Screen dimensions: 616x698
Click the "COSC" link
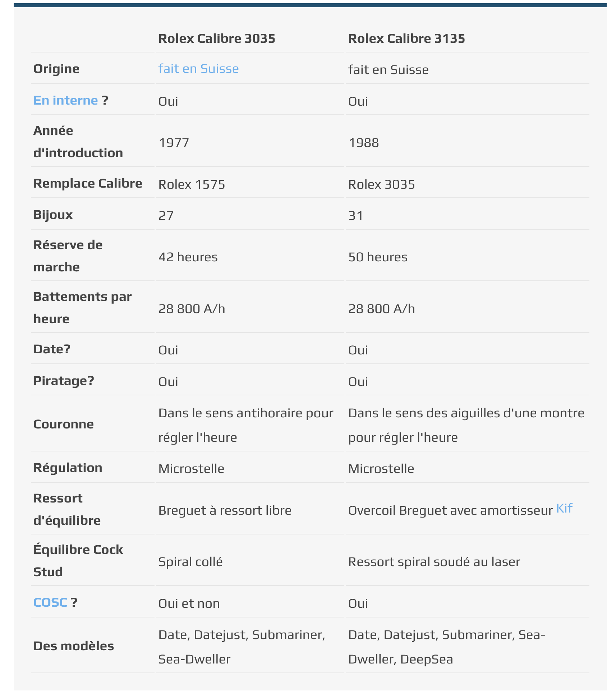[50, 602]
